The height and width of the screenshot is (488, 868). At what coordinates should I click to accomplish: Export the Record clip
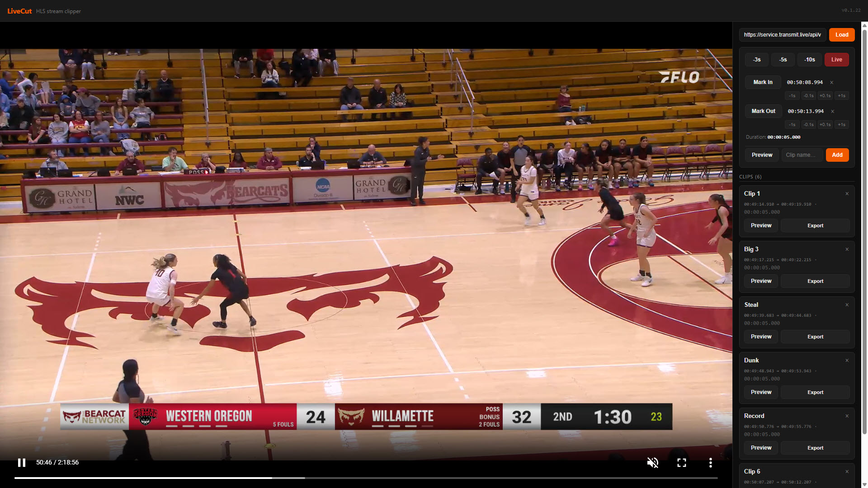pos(815,448)
